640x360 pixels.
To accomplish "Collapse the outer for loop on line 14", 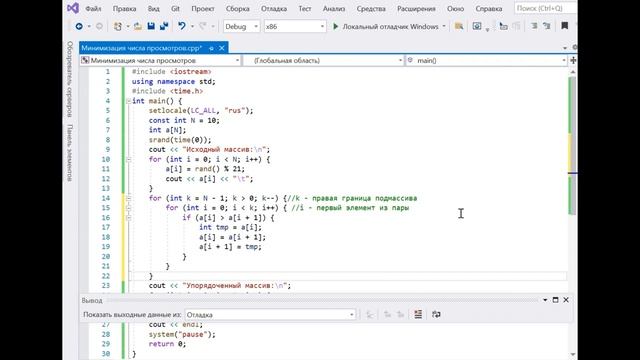I will [129, 198].
